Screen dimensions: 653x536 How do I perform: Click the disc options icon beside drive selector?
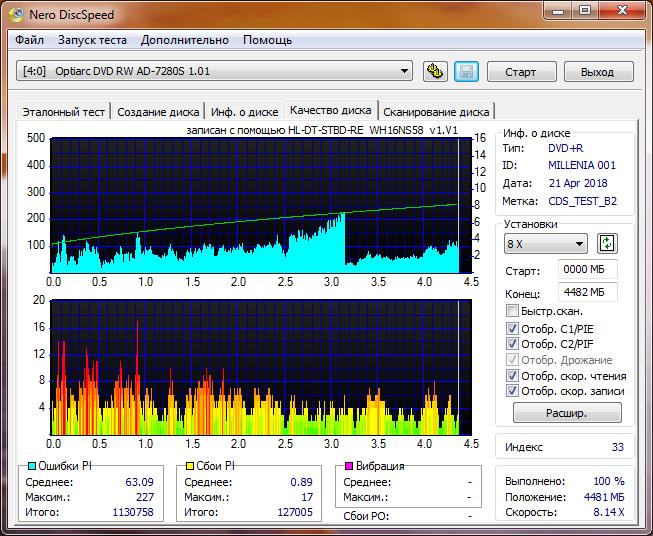coord(435,71)
